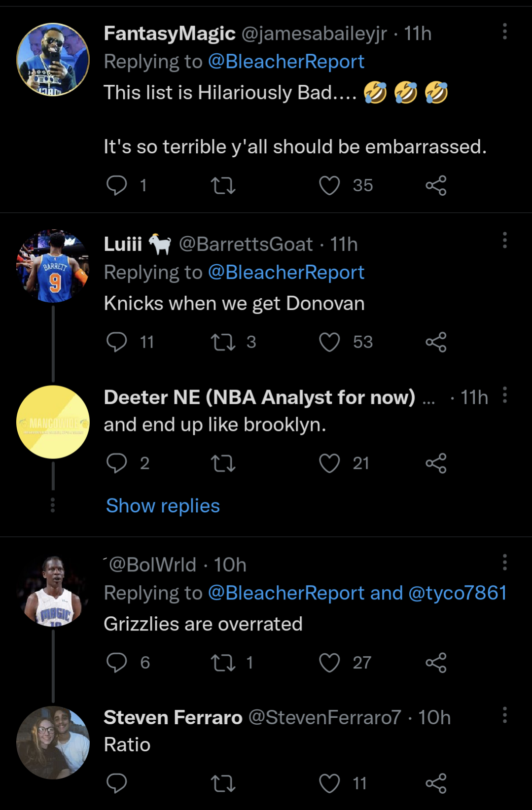Share Steven Ferraro's Ratio reply
This screenshot has height=810, width=532.
[x=436, y=783]
